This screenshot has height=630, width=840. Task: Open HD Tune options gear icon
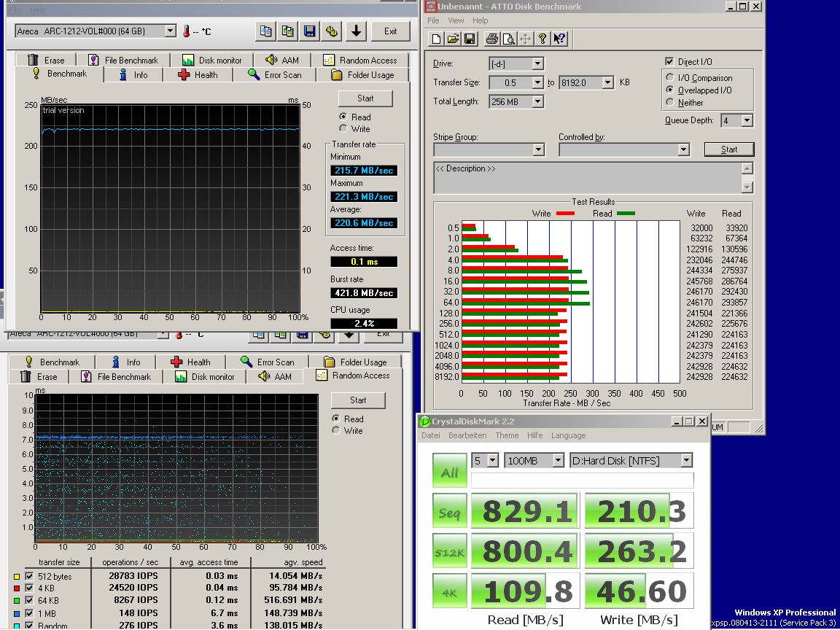pos(332,31)
